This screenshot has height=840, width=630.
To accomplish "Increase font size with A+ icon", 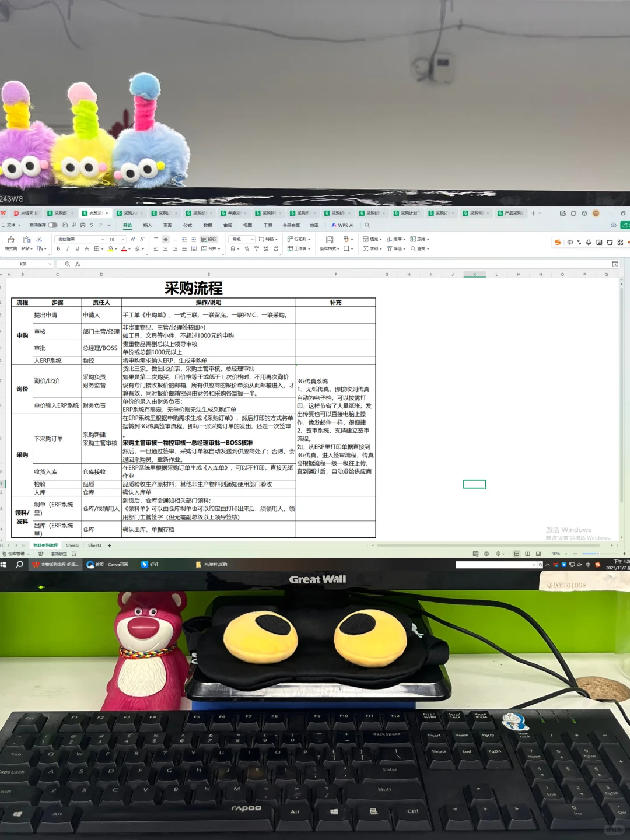I will coord(133,239).
